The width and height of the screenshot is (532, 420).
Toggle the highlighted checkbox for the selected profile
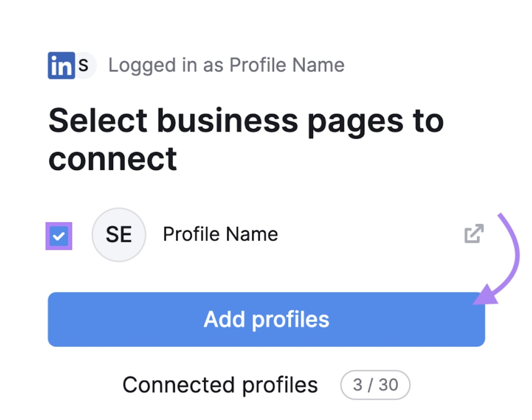58,236
